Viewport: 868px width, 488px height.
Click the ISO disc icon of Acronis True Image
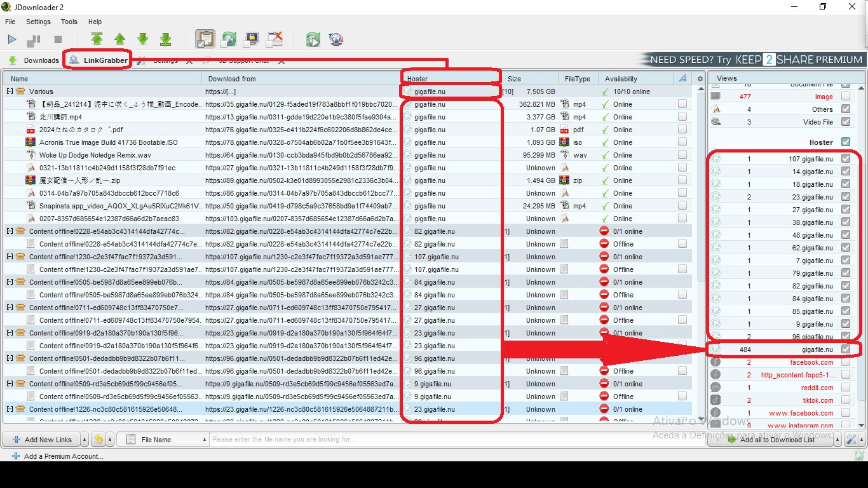pyautogui.click(x=31, y=142)
